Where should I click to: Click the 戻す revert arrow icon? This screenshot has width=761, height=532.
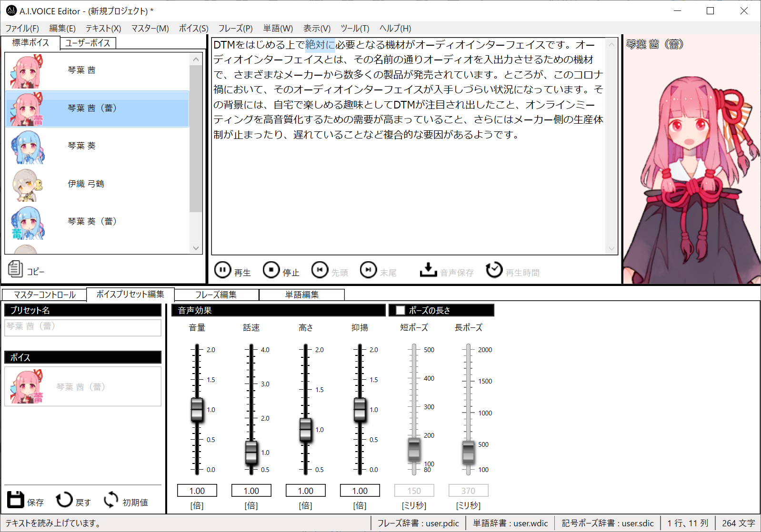coord(64,500)
